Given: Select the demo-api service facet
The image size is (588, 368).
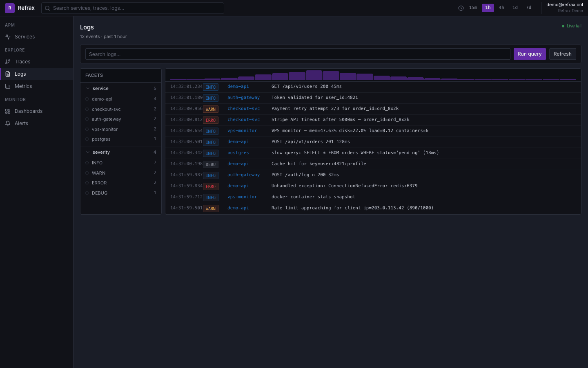Looking at the screenshot, I should click(121, 99).
